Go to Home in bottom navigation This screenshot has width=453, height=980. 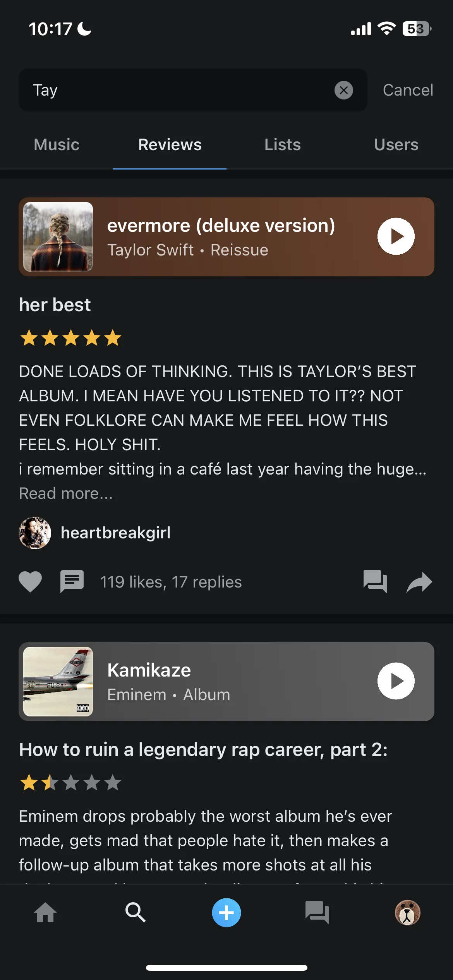coord(45,913)
